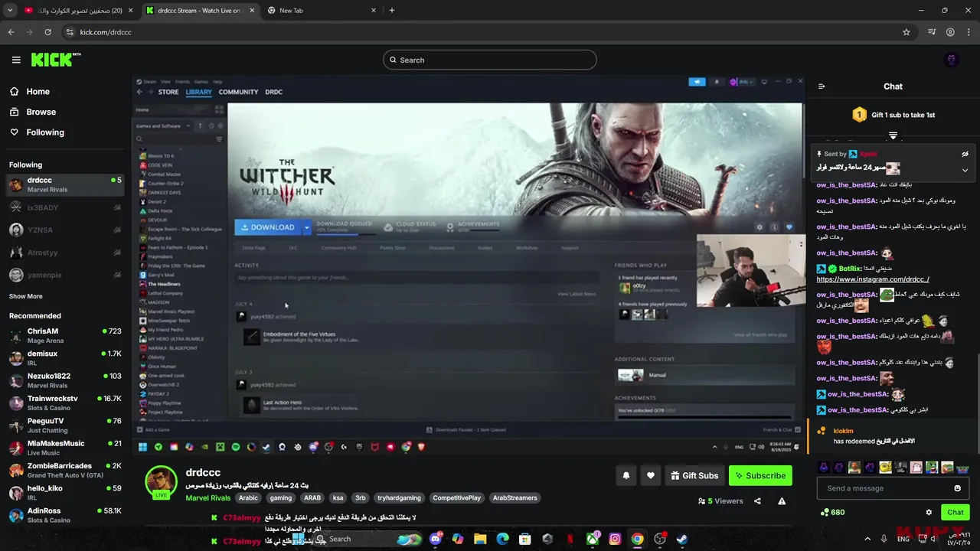Expand the gift sub leaderboard handle
Screen dimensions: 980x551
tap(893, 135)
